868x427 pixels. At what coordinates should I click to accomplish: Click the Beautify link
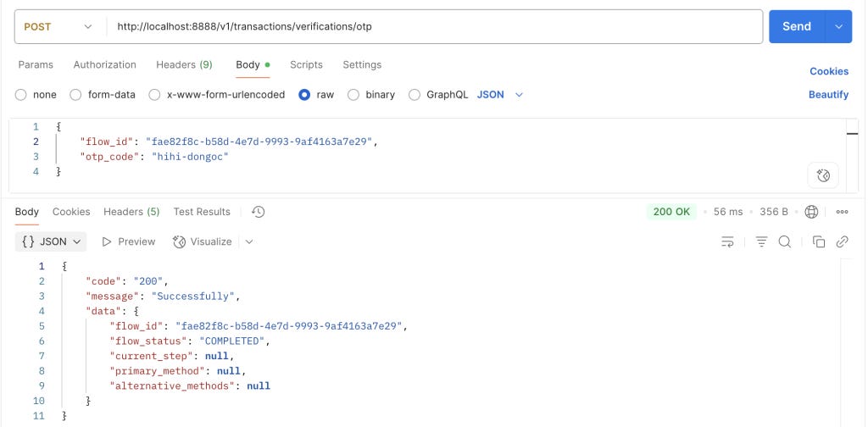[828, 95]
